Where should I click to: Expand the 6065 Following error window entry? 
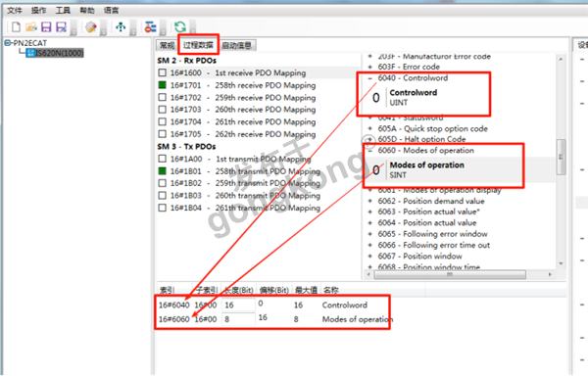click(x=370, y=234)
